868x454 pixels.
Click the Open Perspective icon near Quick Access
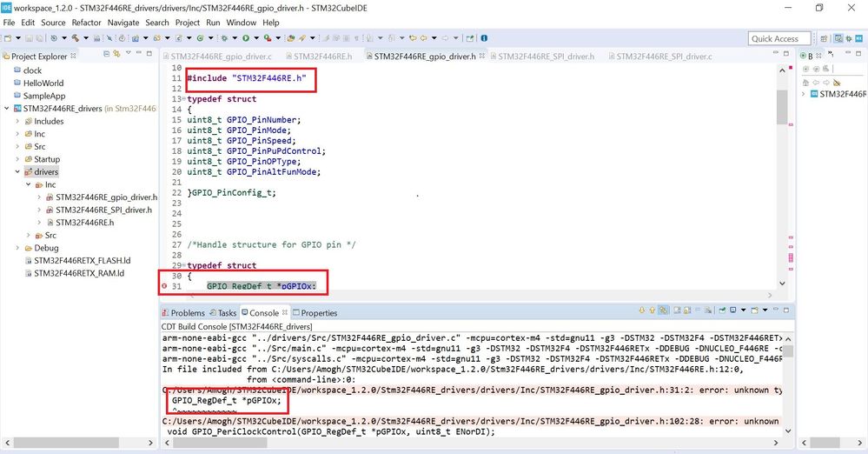(x=824, y=38)
